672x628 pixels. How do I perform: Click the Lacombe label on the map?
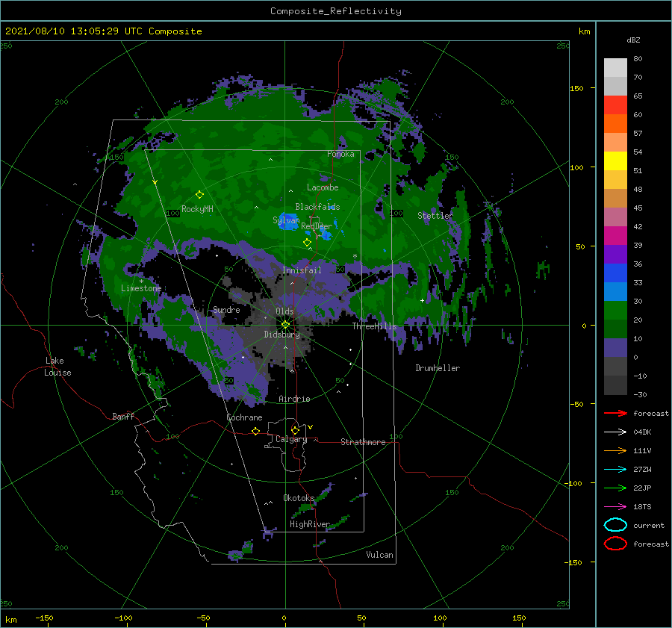tap(323, 187)
